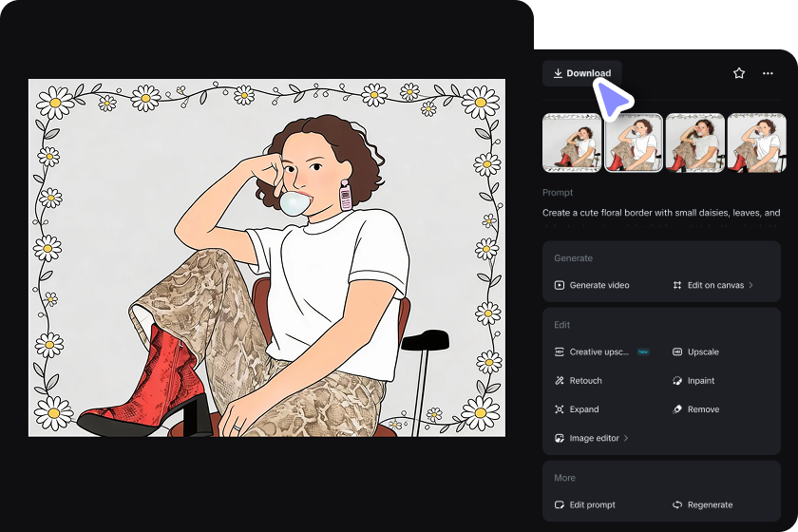The image size is (798, 532).
Task: Click the main floral border illustration preview
Action: tap(267, 257)
